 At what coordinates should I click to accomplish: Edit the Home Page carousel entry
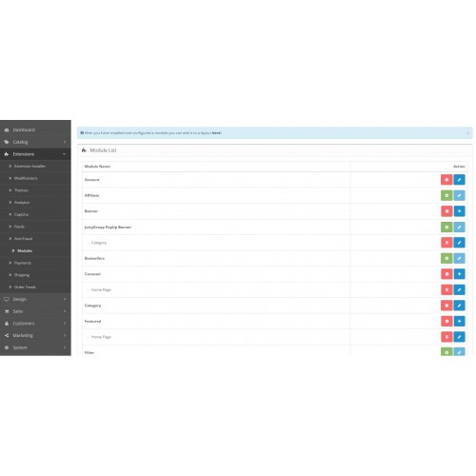point(459,289)
